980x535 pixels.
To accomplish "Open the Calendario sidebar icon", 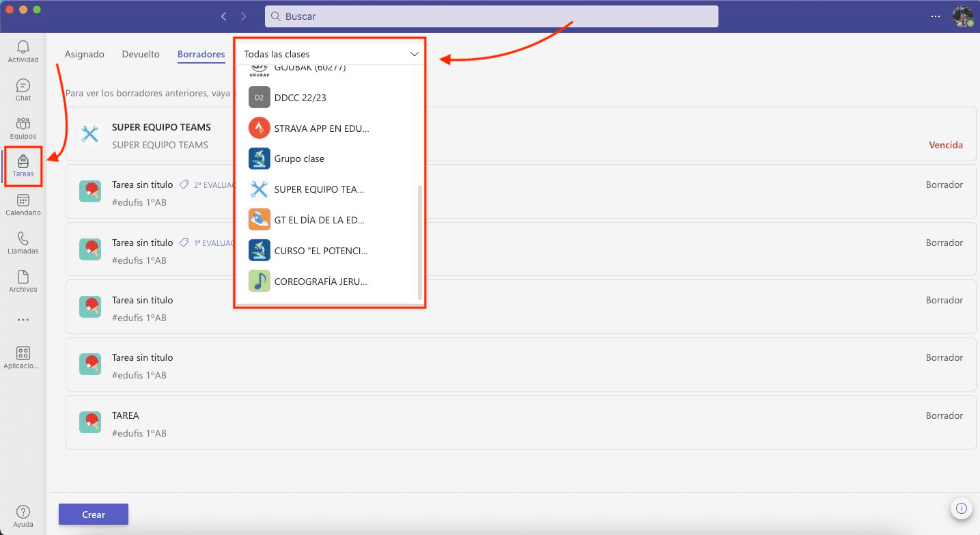I will [x=23, y=204].
